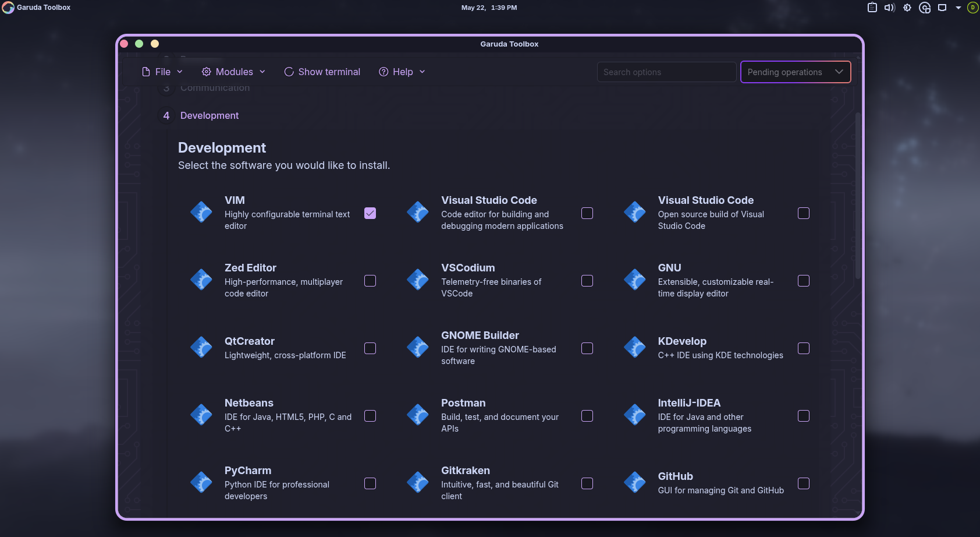Click the 'Telemetry-free binaries of VSCode' description
The height and width of the screenshot is (537, 980).
pos(491,288)
